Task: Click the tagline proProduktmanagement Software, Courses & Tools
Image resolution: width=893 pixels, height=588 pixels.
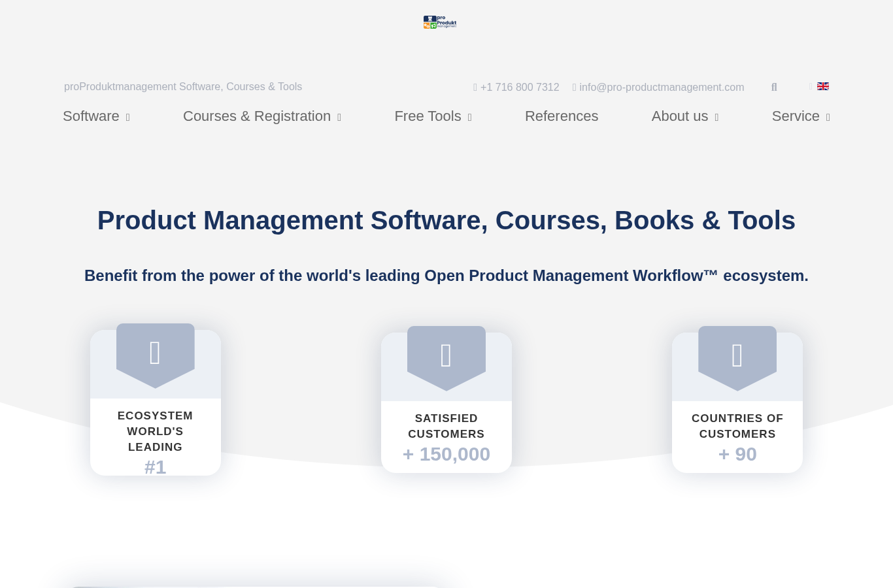Action: 183,86
